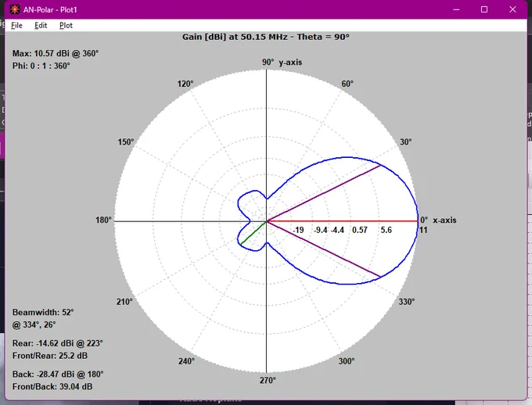Click the 'Max: 10.57 dBi @ 360°' readout

coord(56,54)
